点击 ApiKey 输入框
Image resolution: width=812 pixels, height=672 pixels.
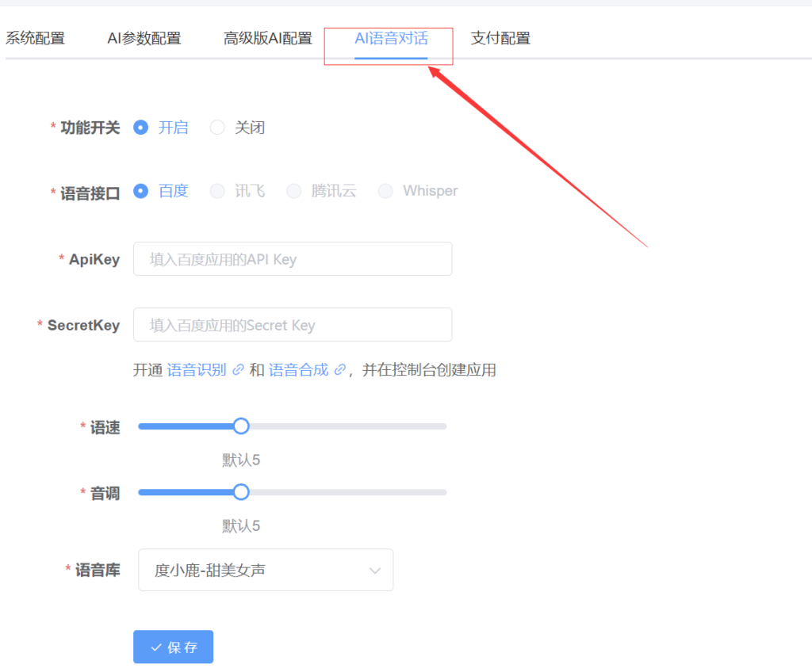(293, 258)
